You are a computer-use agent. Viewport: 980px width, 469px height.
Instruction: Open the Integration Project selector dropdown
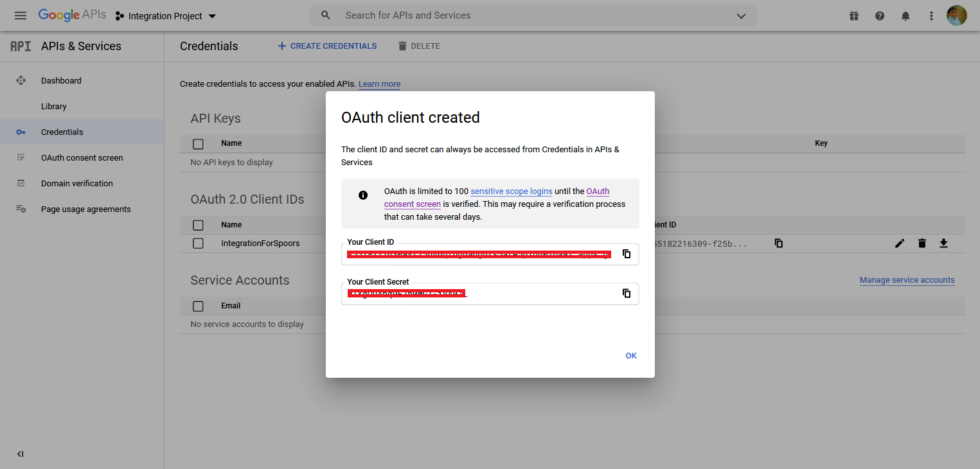tap(166, 16)
